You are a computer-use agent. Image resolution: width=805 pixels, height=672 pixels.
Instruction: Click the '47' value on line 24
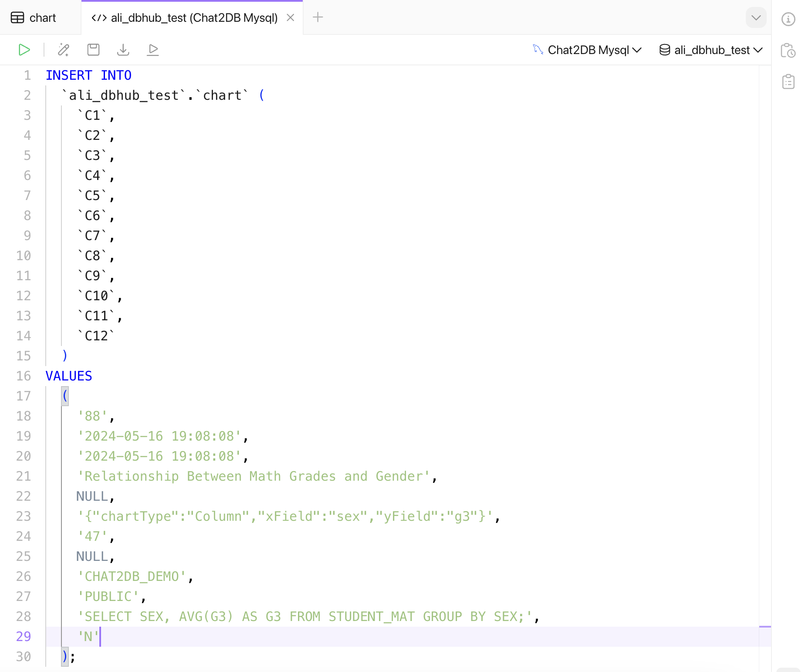coord(92,536)
